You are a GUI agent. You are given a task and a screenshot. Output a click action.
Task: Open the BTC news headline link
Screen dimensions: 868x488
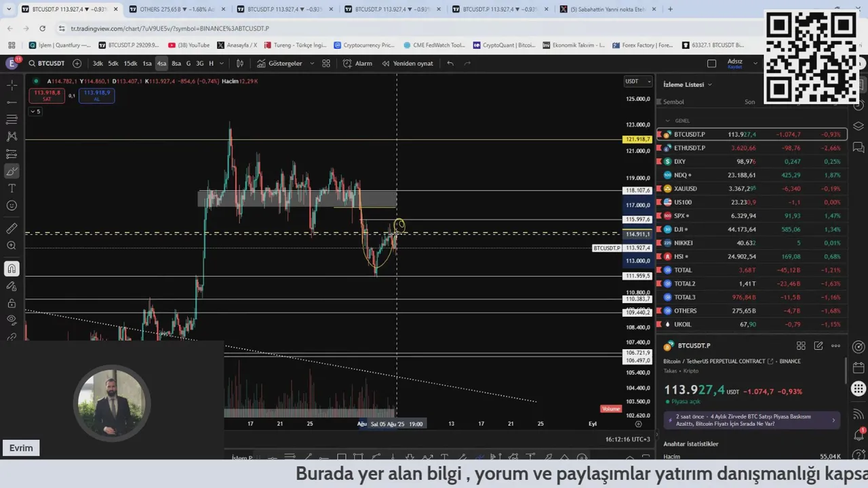752,420
